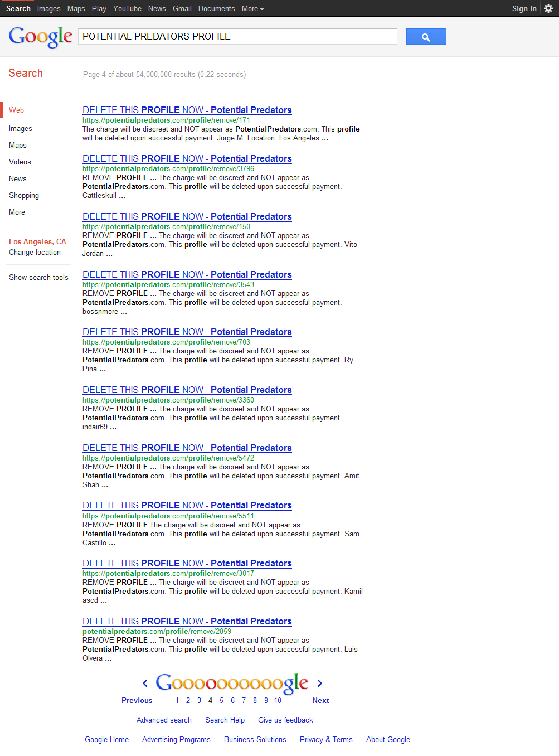Show search tools in sidebar

[x=38, y=277]
